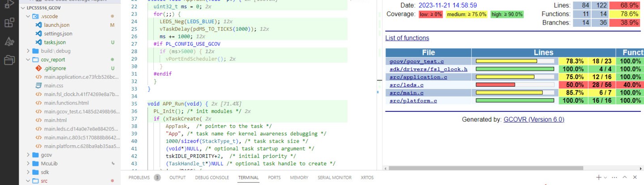
Task: Open the folder-stack icon in activity bar
Action: click(x=9, y=59)
